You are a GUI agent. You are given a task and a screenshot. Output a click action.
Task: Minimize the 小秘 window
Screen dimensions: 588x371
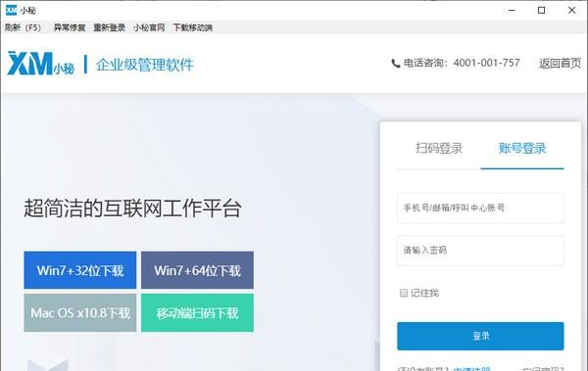512,10
